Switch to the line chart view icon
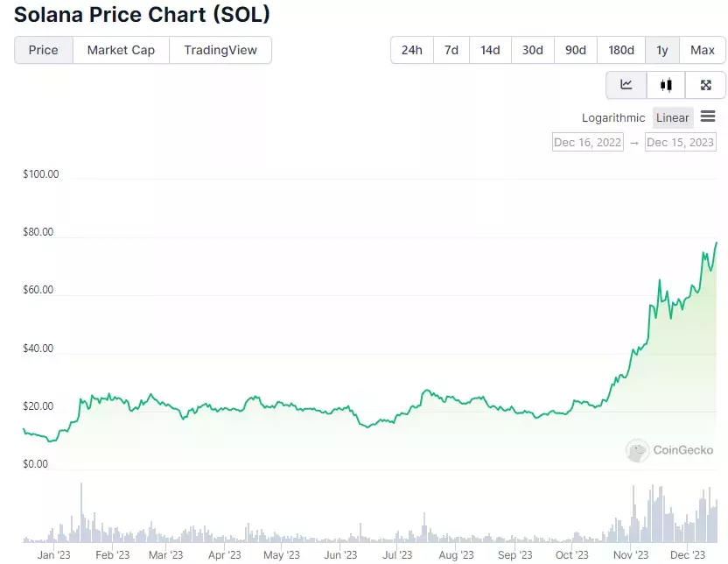 click(x=626, y=85)
